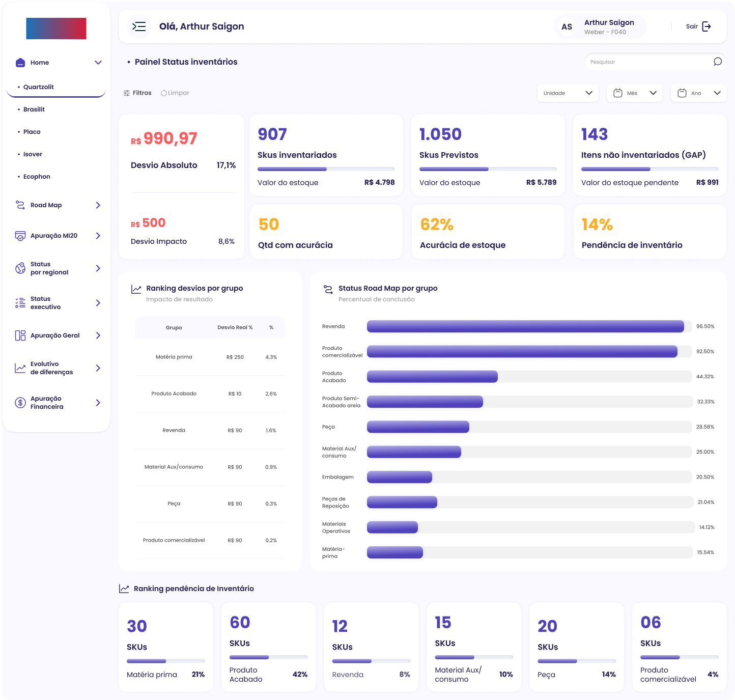Expand the Apuração Geral arrow
735x700 pixels.
[98, 335]
